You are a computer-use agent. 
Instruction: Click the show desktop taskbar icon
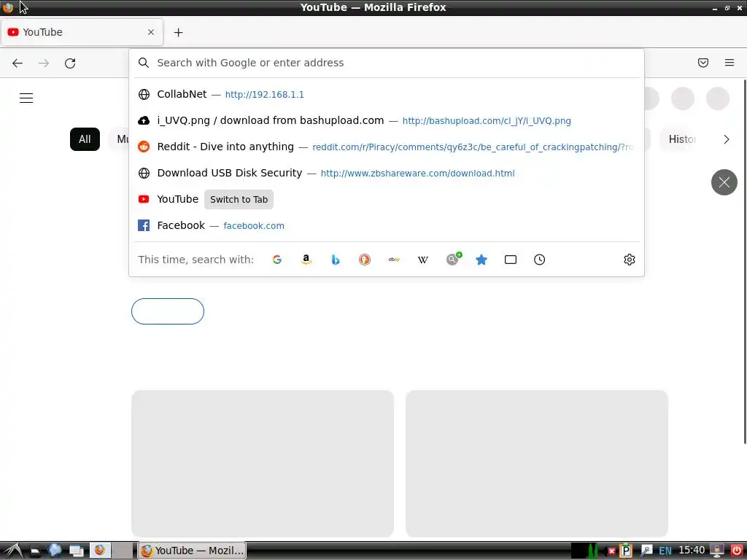[76, 551]
